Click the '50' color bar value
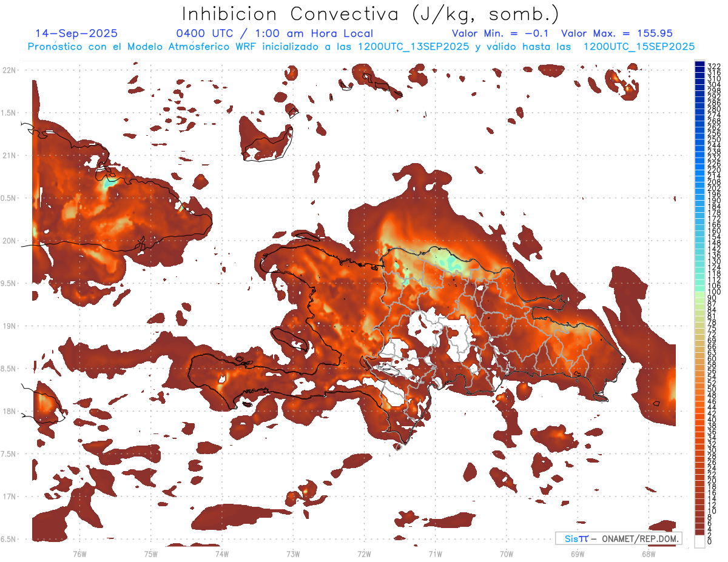This screenshot has height=562, width=728. tap(712, 389)
